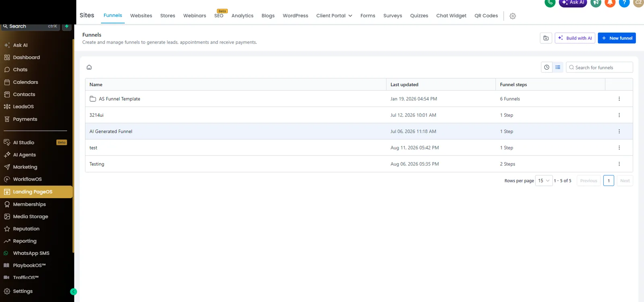644x302 pixels.
Task: Open row actions for AI Generated Funnel
Action: coord(619,131)
